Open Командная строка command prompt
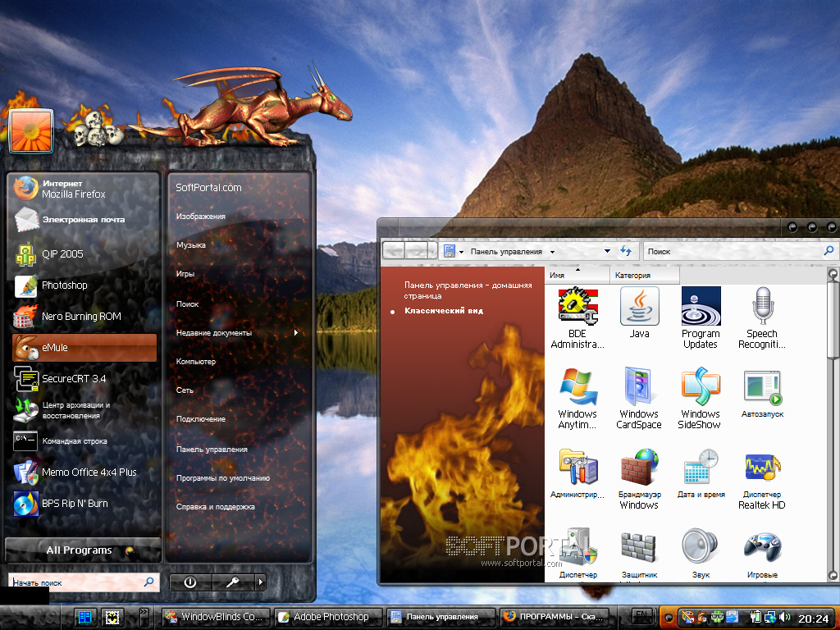The height and width of the screenshot is (630, 840). [83, 441]
